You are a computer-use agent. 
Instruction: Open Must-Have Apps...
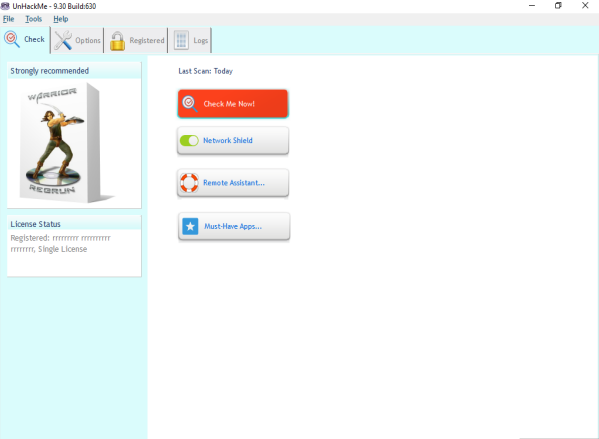(x=234, y=227)
